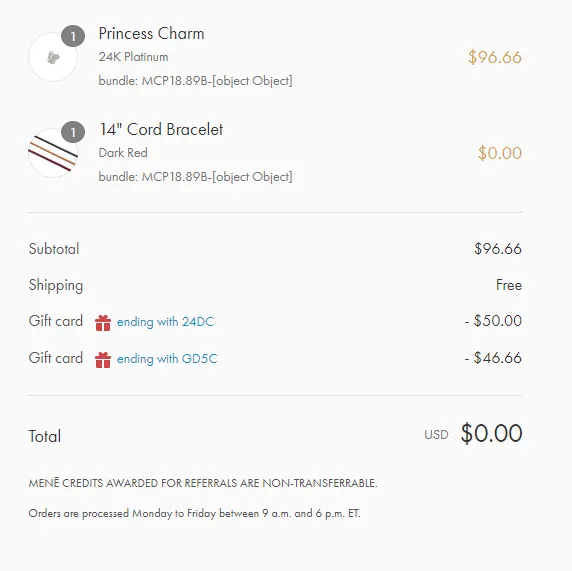Click the Free shipping value
Viewport: 572px width, 571px height.
pyautogui.click(x=509, y=285)
